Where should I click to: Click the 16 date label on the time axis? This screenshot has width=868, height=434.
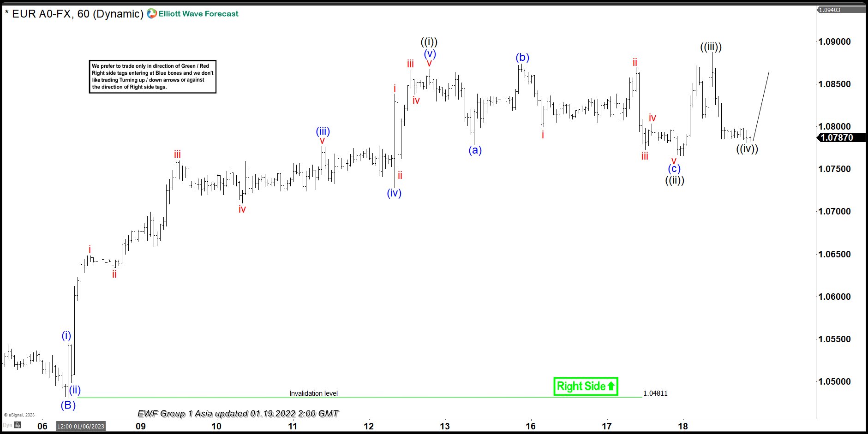[x=531, y=427]
